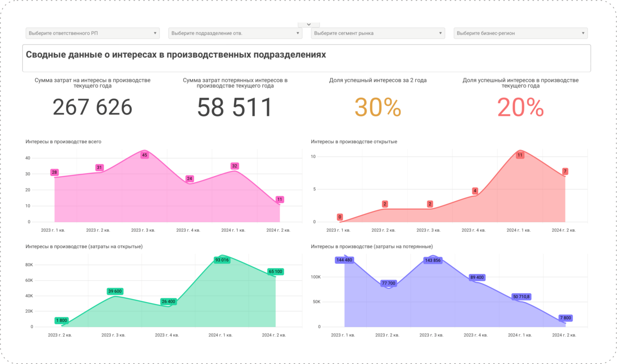
Task: Click the collapse chevron above the filters
Action: [x=308, y=25]
